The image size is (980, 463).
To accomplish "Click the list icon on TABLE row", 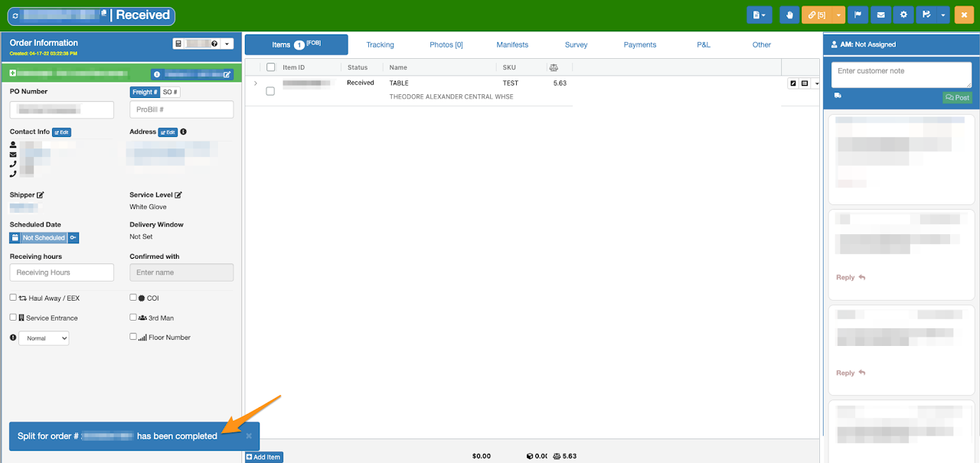I will pyautogui.click(x=805, y=83).
